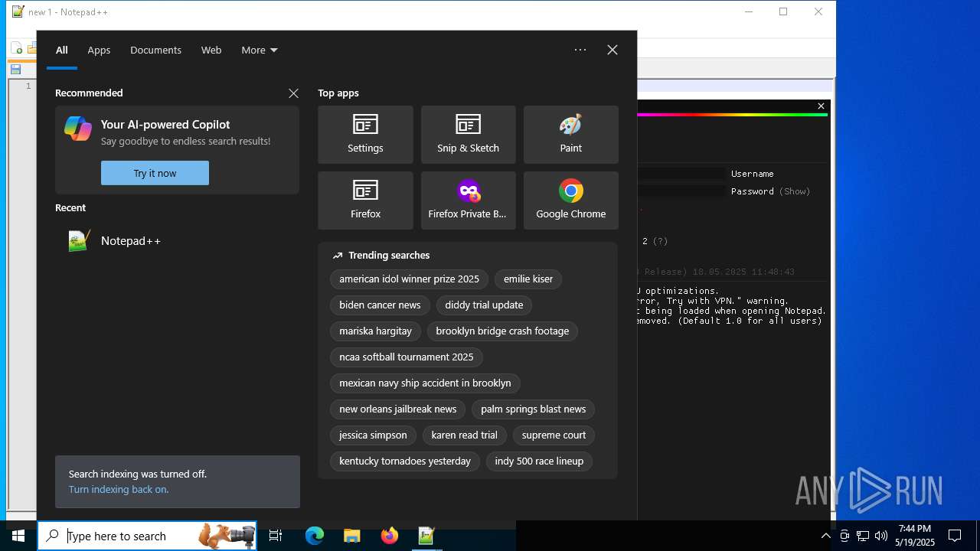The image size is (980, 551).
Task: Switch to the Documents search tab
Action: coord(155,50)
